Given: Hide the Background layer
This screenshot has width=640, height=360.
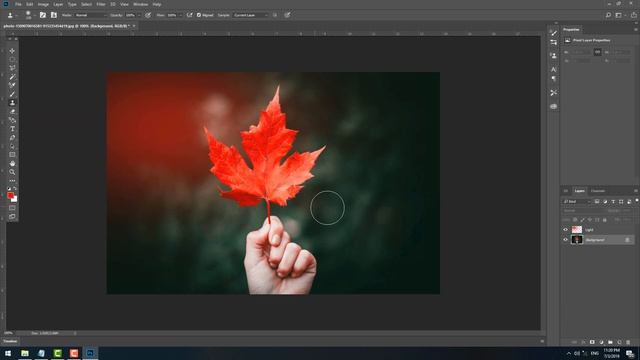Looking at the screenshot, I should click(565, 240).
